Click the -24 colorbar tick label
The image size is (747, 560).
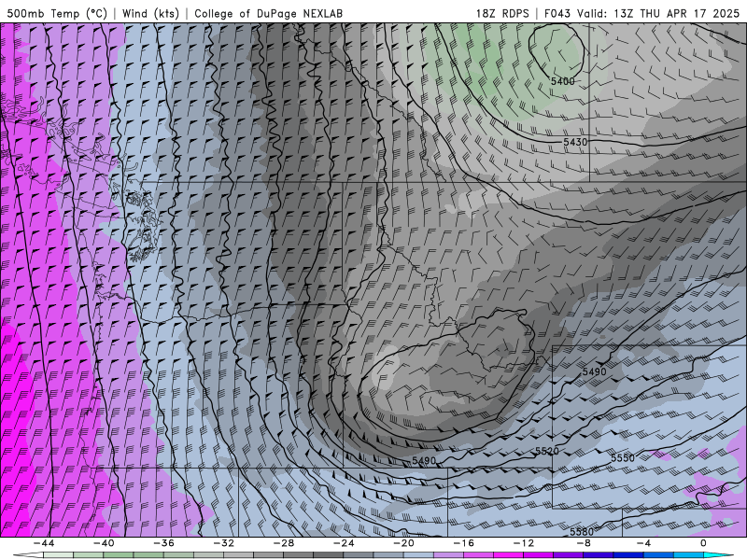pyautogui.click(x=344, y=543)
